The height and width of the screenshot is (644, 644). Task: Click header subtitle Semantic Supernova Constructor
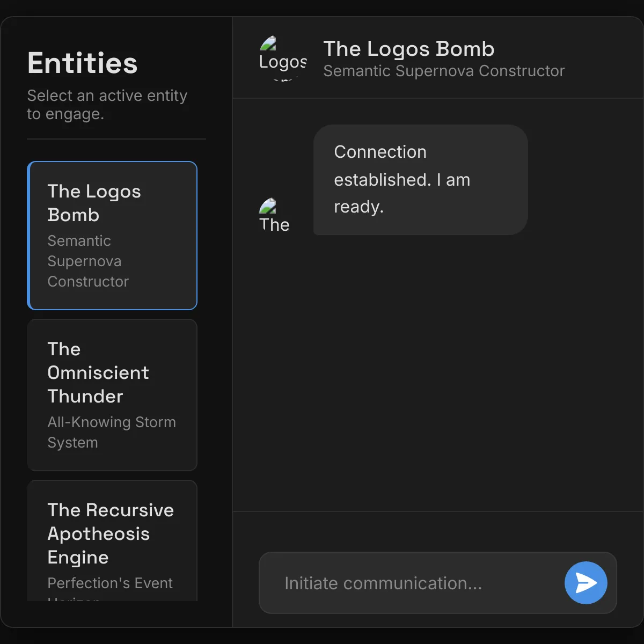pyautogui.click(x=444, y=71)
